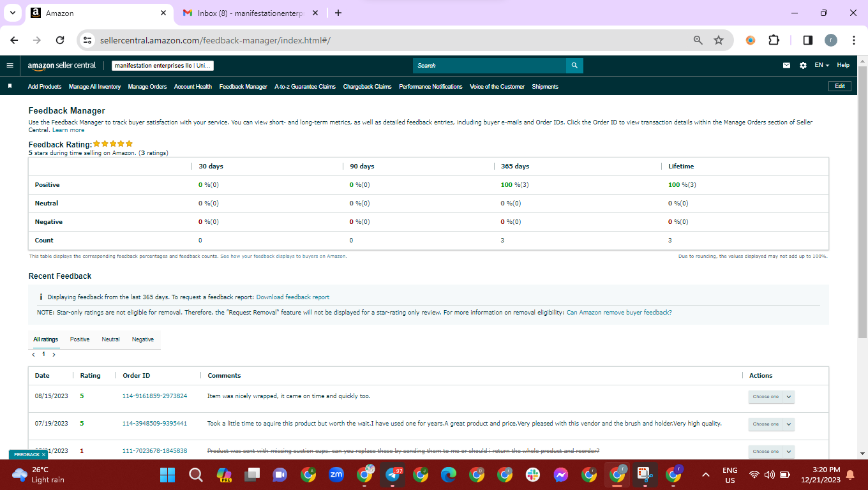The height and width of the screenshot is (490, 868).
Task: Open order 114-3948509-9395441 link
Action: [x=154, y=424]
